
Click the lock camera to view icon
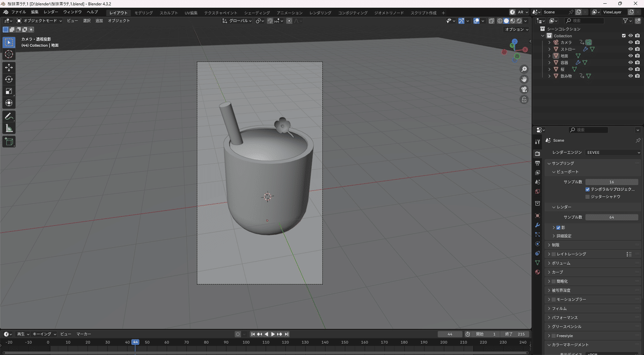524,99
